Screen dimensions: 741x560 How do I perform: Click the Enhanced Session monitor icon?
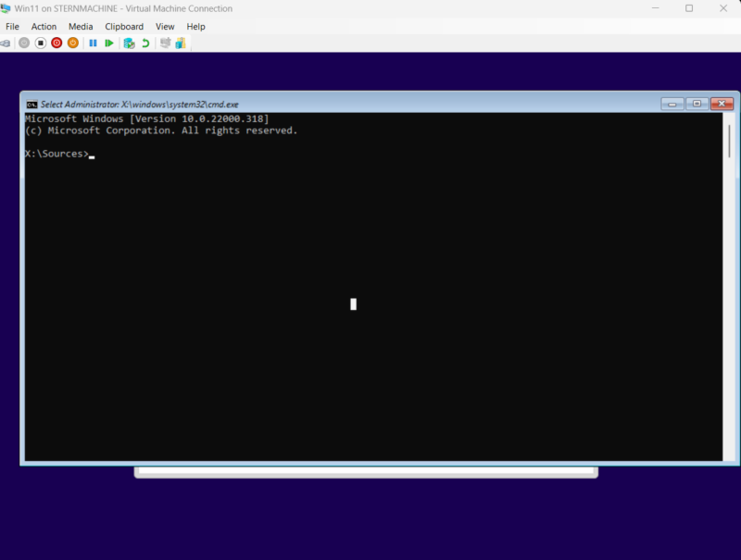tap(165, 44)
